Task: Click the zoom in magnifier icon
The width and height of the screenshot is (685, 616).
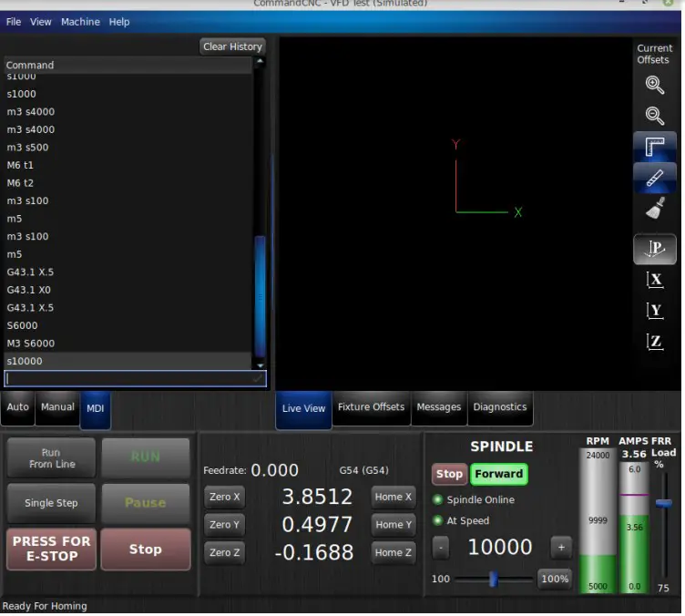Action: (x=654, y=86)
